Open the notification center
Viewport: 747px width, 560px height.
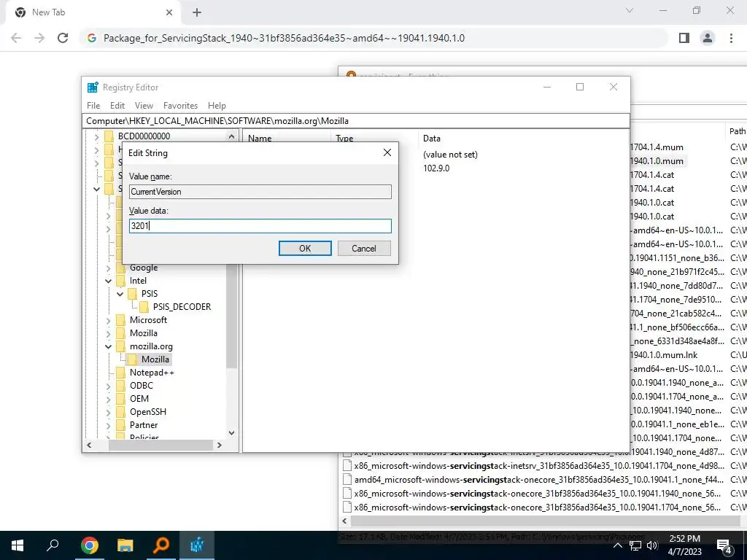(724, 545)
